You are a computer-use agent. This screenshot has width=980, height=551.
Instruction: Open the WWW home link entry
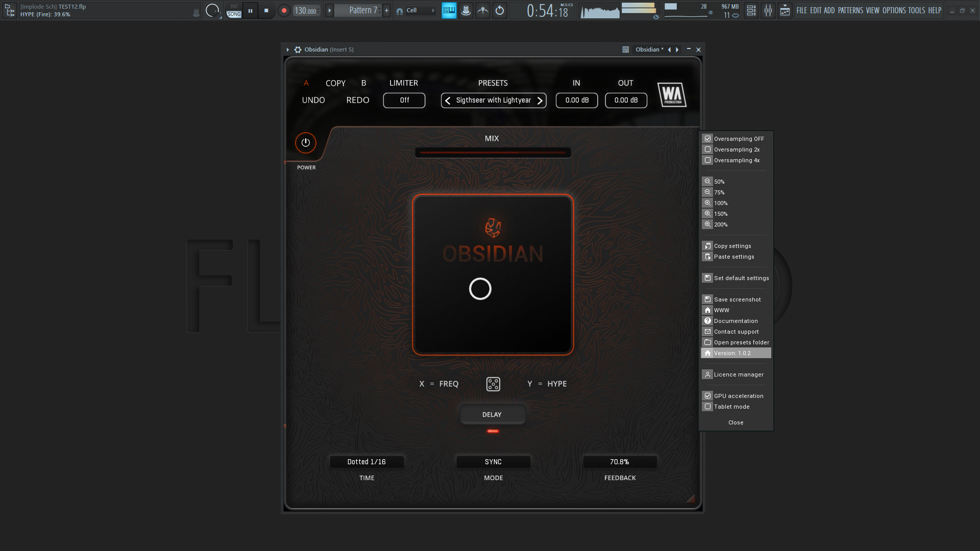[736, 310]
